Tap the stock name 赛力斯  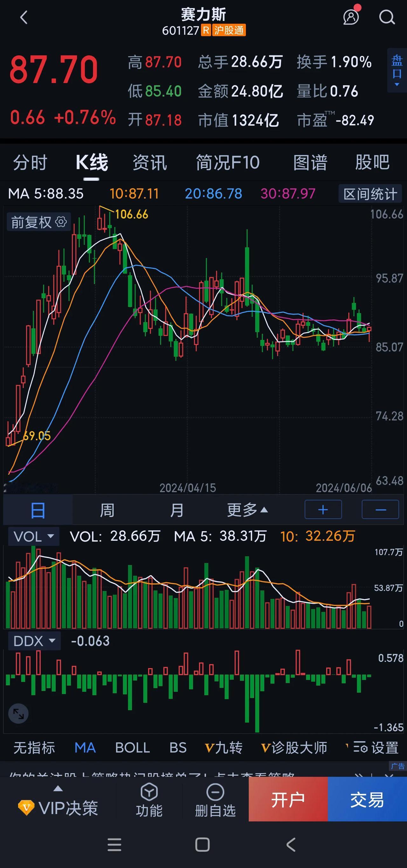pos(203,15)
